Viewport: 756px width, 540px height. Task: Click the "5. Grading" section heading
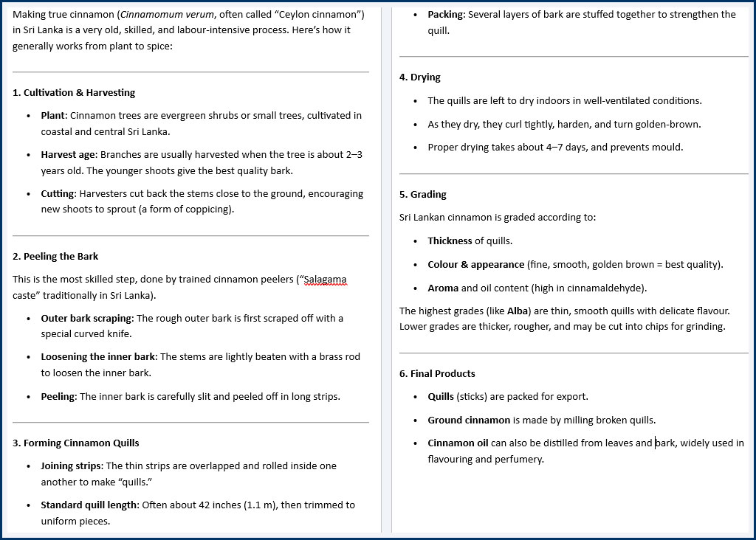[422, 195]
